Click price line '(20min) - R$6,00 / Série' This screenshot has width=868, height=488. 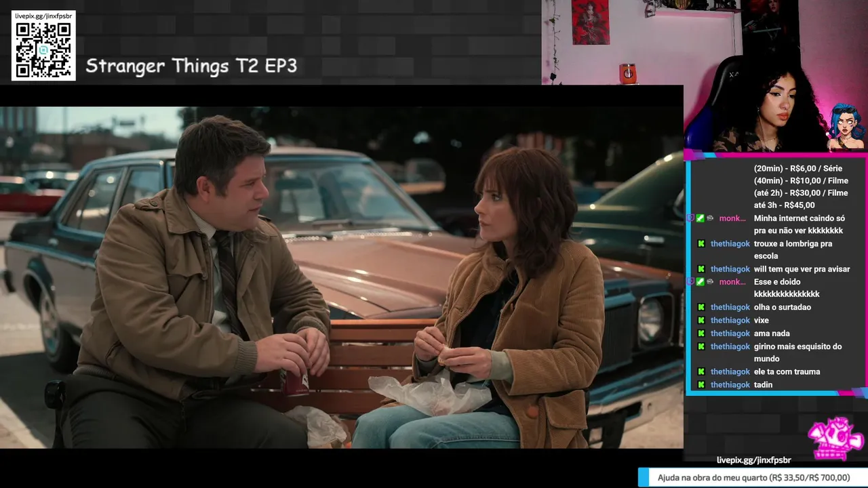tap(798, 169)
